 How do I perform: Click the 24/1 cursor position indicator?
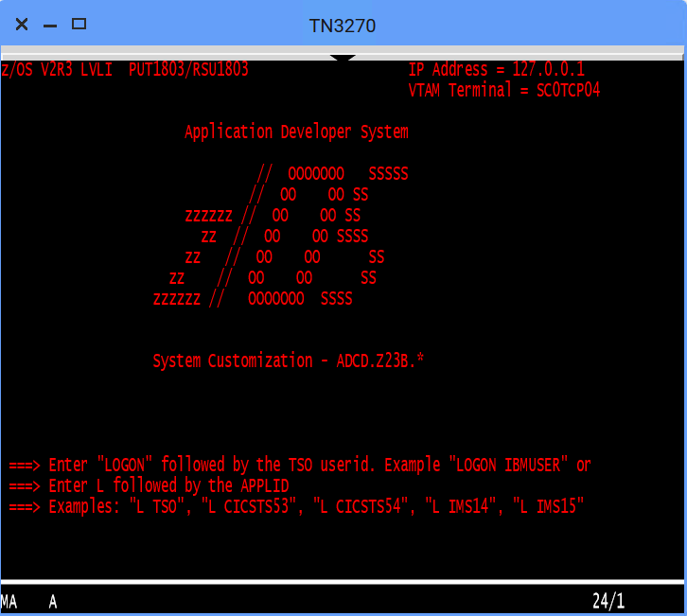click(608, 601)
